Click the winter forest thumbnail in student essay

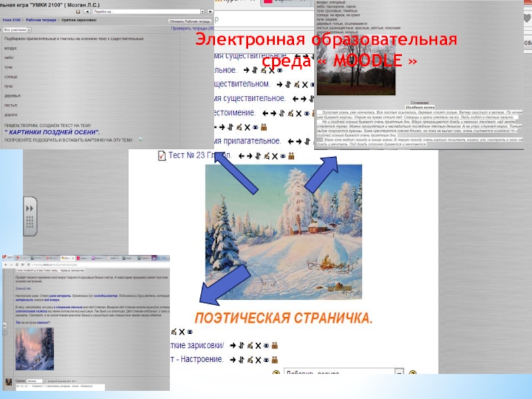coord(35,348)
